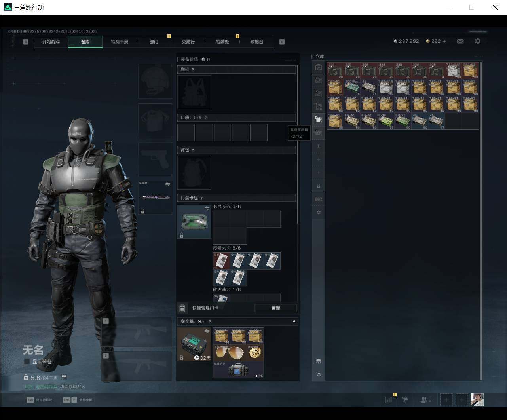Select the main warehouse tab icon above the container list
The height and width of the screenshot is (420, 507).
coord(319,68)
